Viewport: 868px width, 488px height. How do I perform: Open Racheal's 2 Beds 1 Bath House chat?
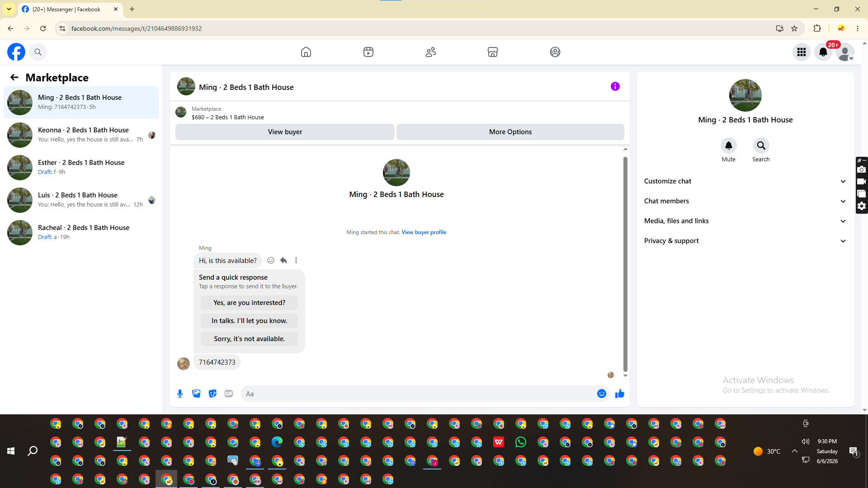tap(81, 233)
